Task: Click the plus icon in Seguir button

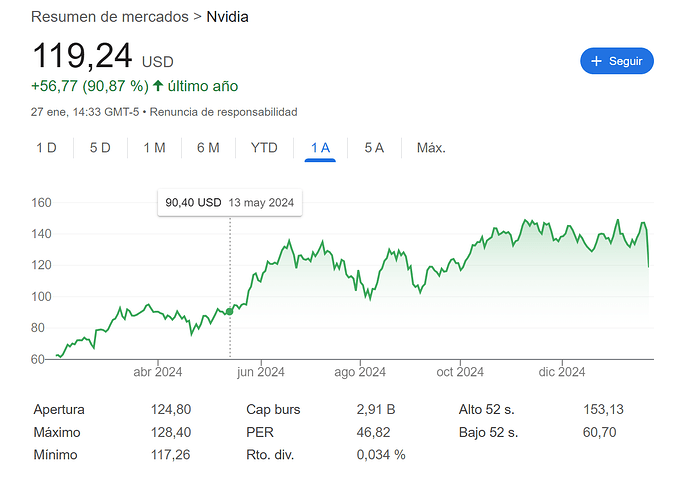Action: (597, 61)
